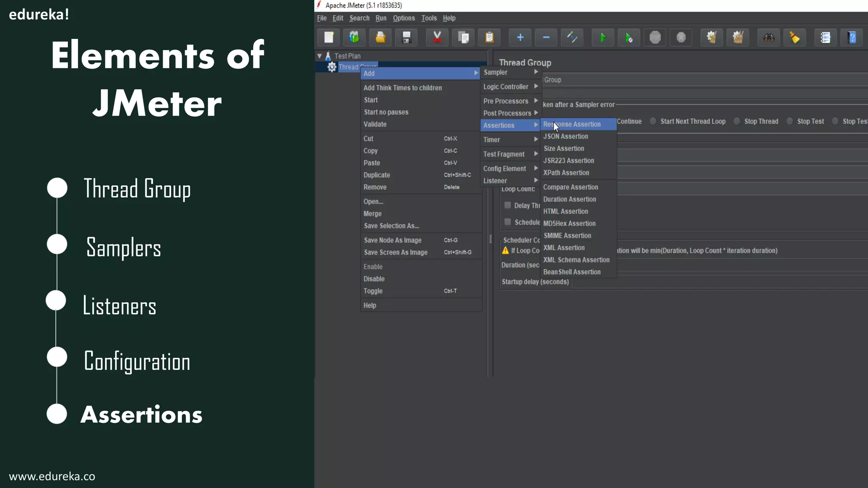Click the vertical split pane divider handle
This screenshot has width=868, height=488.
490,239
